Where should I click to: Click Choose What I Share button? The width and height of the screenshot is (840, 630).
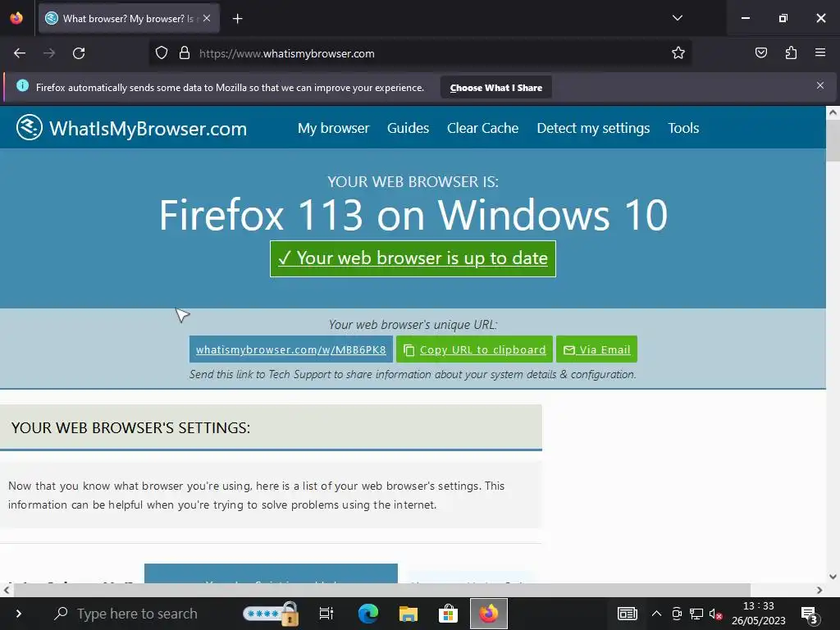496,88
